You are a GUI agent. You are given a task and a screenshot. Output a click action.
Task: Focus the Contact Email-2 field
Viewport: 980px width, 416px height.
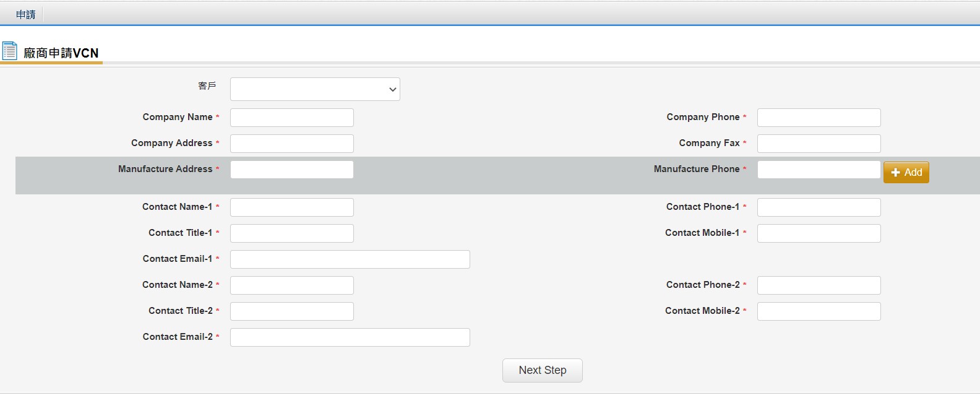point(350,337)
